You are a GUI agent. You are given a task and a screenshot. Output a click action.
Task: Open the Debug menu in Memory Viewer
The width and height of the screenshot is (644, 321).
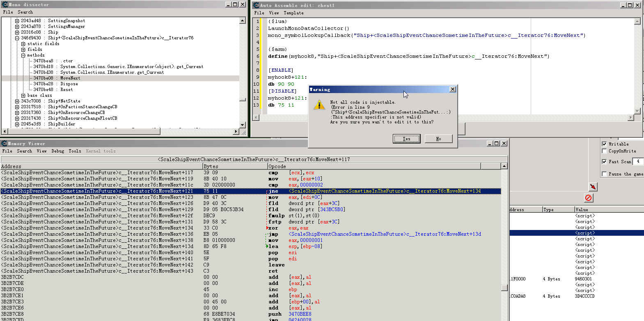57,151
